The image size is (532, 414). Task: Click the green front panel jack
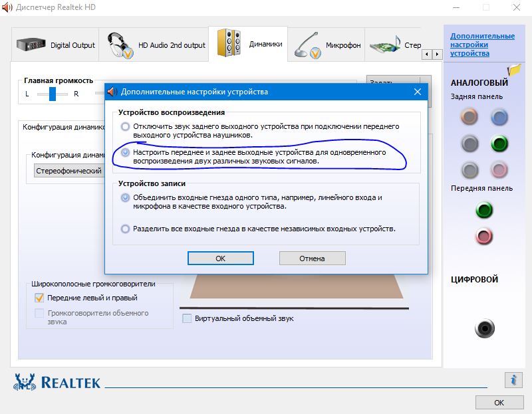484,210
